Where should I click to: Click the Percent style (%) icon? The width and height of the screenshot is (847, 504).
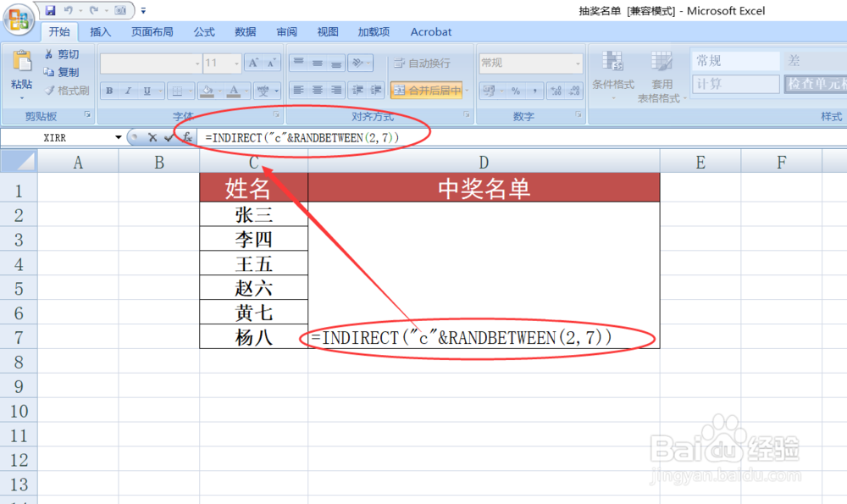(x=517, y=90)
